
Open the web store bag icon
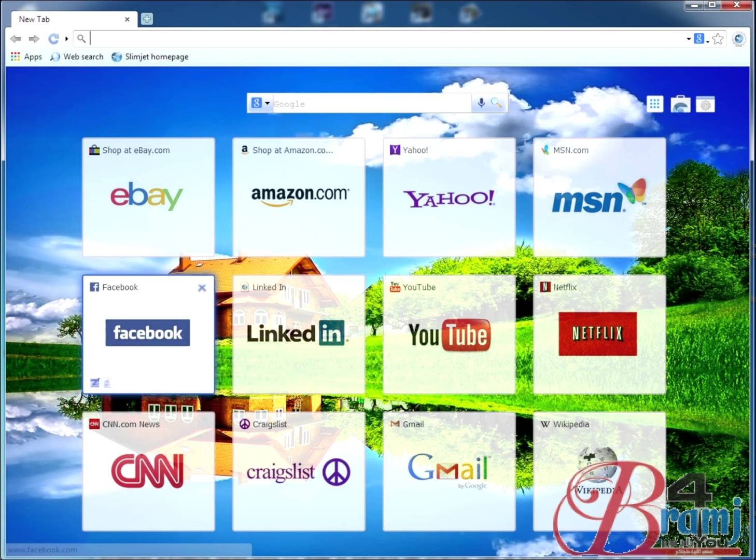coord(680,104)
